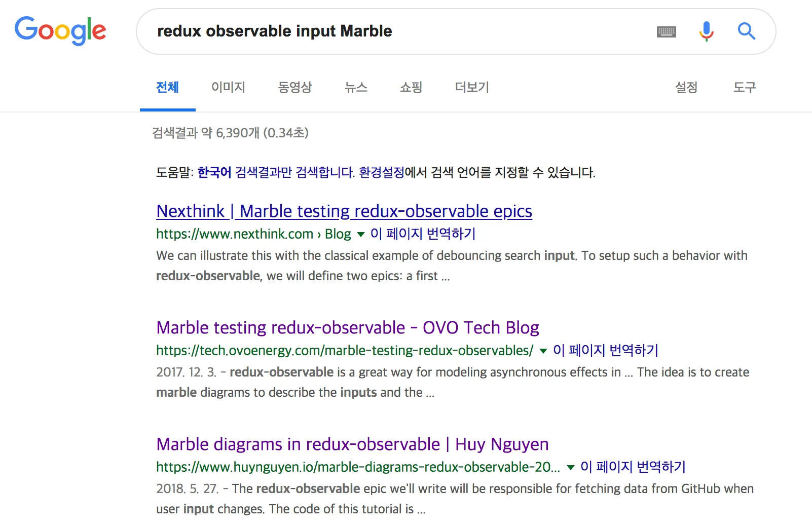The height and width of the screenshot is (525, 812).
Task: Select the 전체 results tab
Action: click(x=168, y=87)
